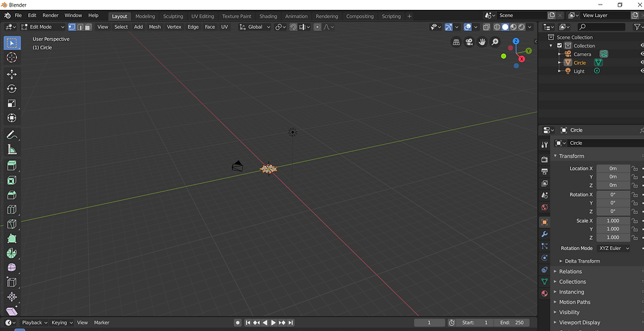
Task: Switch perspective/orthographic grid view button
Action: [456, 42]
